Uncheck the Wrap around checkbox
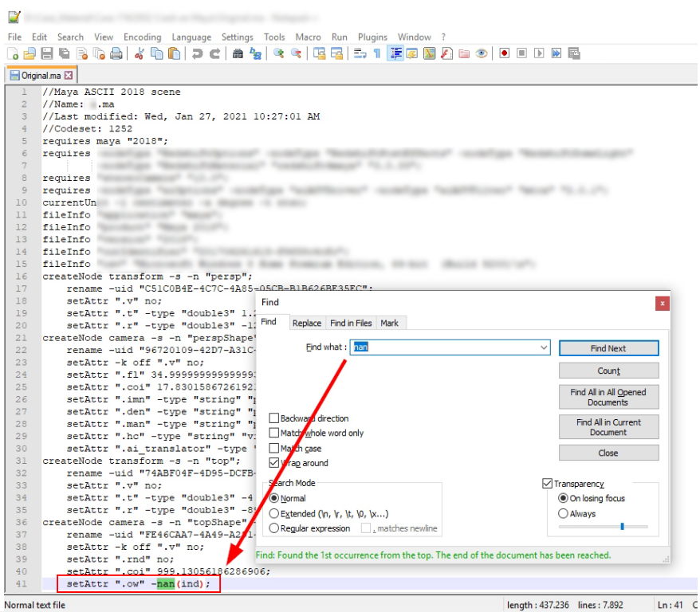Viewport: 700px width, 612px height. [274, 462]
